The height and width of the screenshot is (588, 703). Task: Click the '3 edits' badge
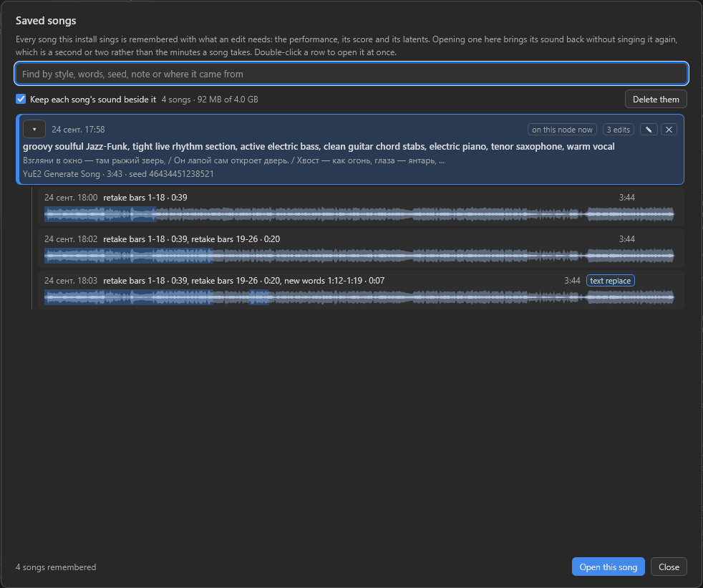[x=619, y=130]
